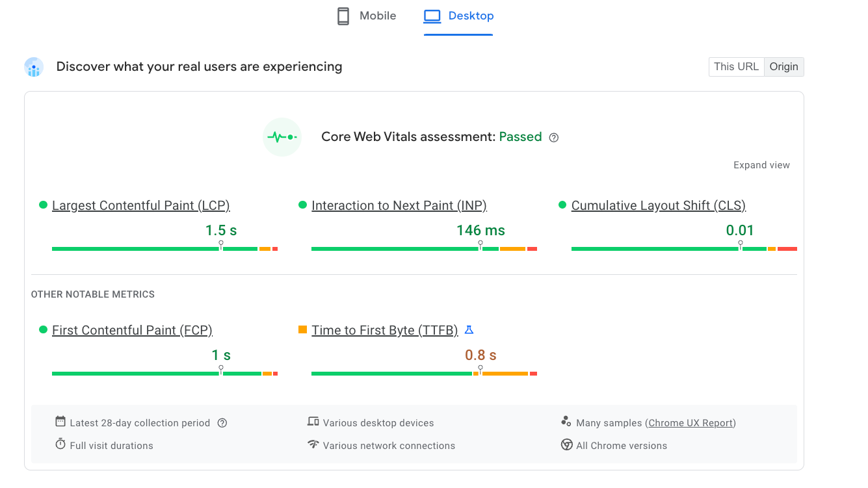Click Expand view
Viewport: 868px width, 488px height.
click(x=761, y=165)
